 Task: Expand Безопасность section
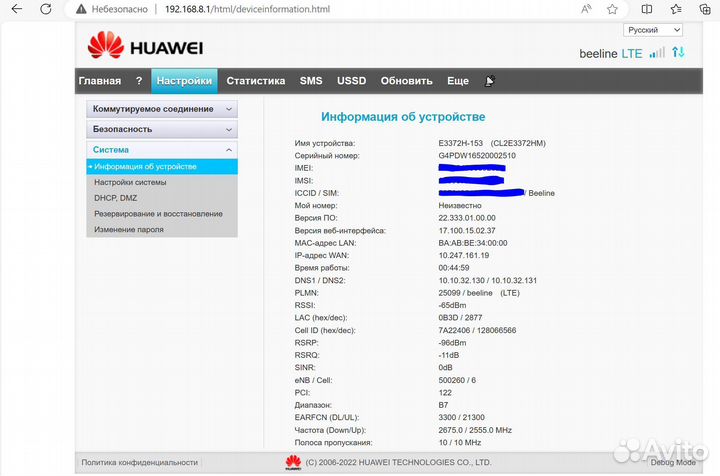pos(162,129)
